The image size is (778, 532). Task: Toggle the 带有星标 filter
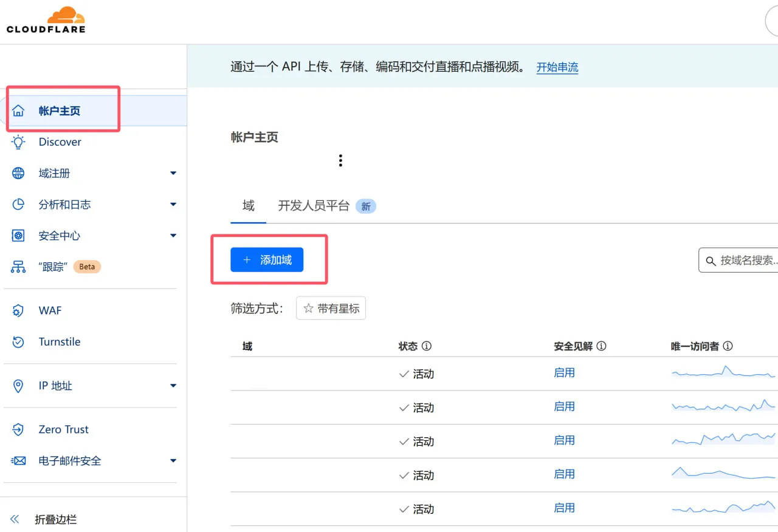click(x=331, y=309)
